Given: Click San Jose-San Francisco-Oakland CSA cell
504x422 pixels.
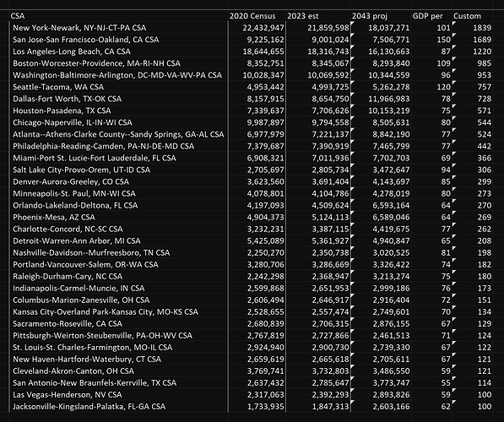Looking at the screenshot, I should point(118,40).
